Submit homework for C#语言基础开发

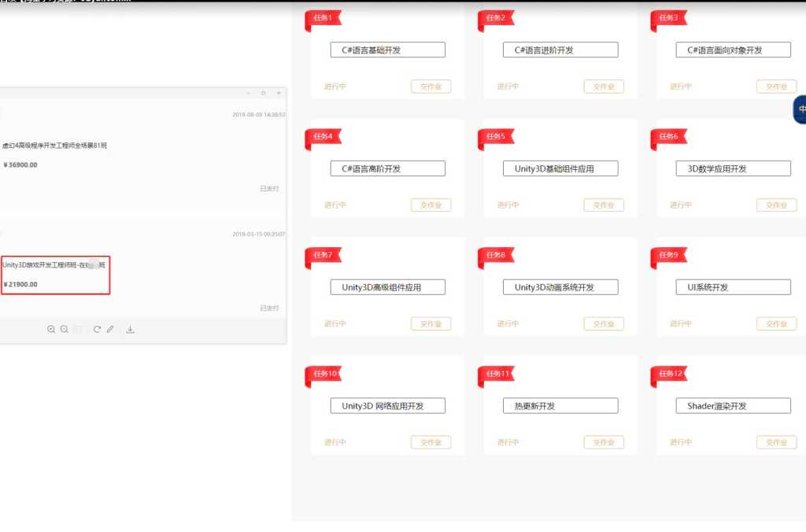pos(431,87)
